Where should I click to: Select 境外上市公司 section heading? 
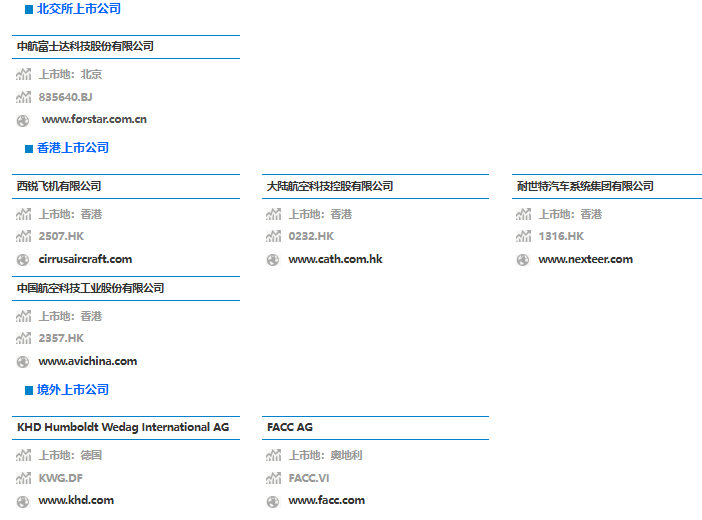(x=73, y=390)
